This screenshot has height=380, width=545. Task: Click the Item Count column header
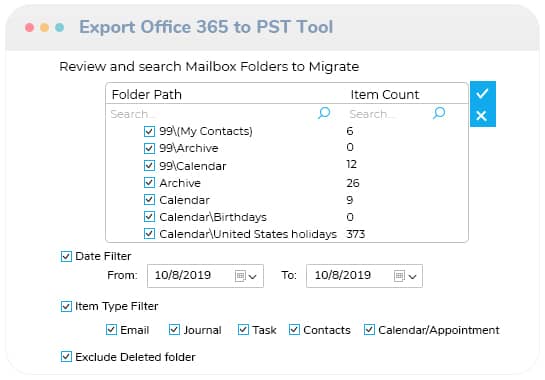tap(385, 95)
